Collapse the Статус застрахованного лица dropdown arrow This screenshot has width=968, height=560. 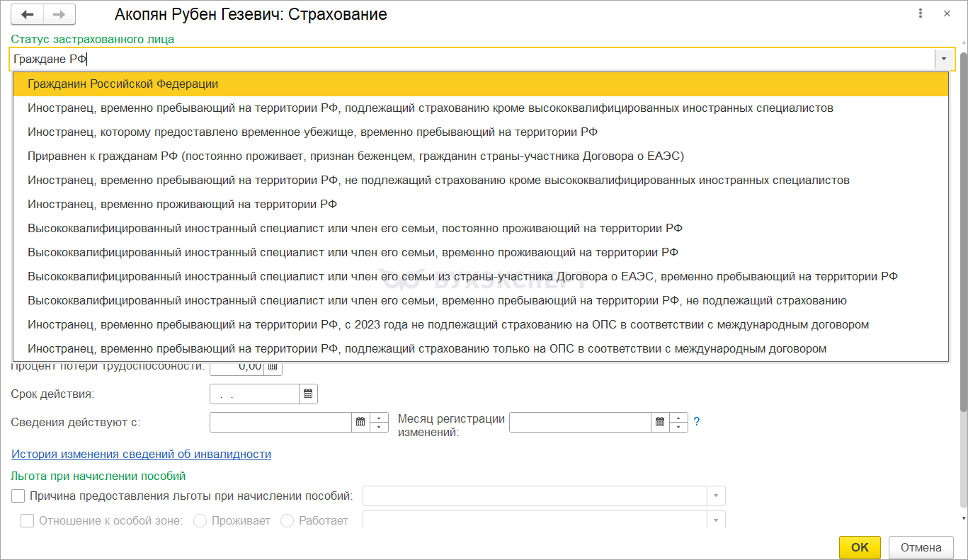click(945, 59)
